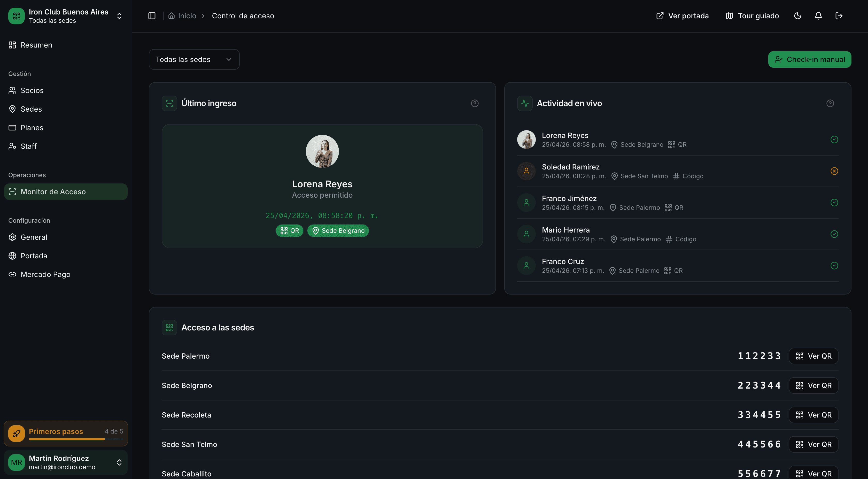Switch to dark/light mode moon icon
This screenshot has width=868, height=479.
797,16
